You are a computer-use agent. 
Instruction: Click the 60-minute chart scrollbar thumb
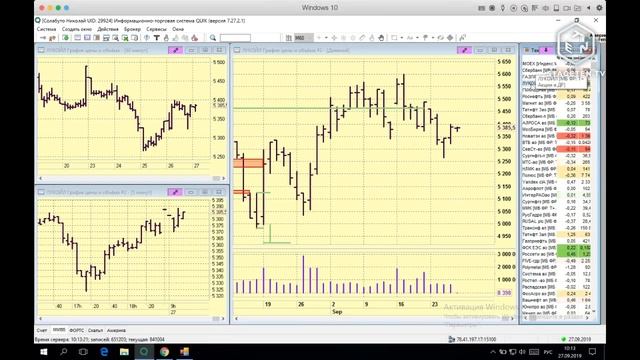[x=216, y=178]
